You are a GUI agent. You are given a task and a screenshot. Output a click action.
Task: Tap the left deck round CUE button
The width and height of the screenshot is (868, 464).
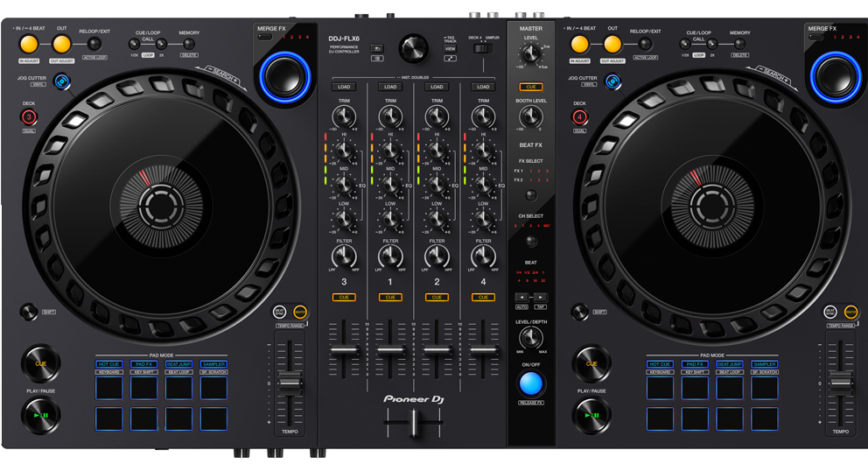point(40,364)
